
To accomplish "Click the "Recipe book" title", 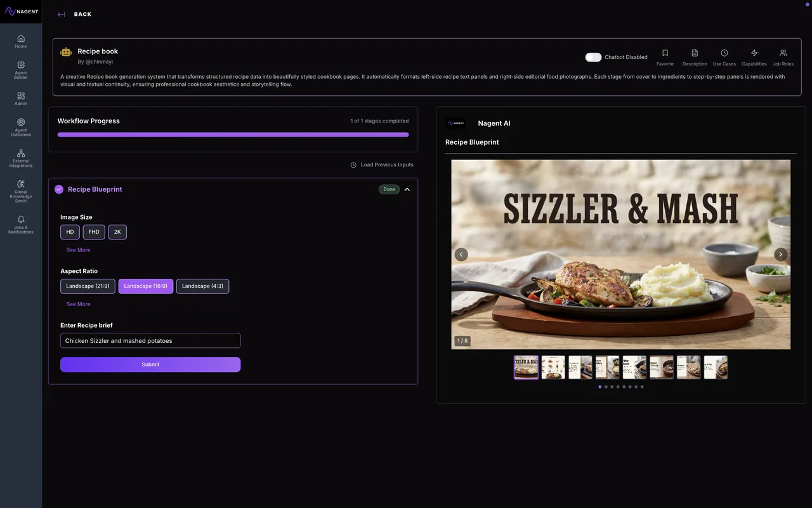I will pyautogui.click(x=98, y=51).
